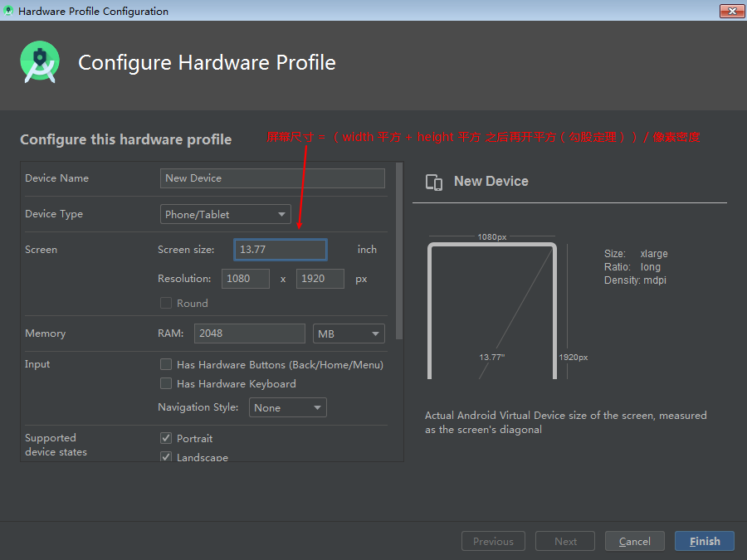Open the Navigation Style dropdown

tap(288, 407)
